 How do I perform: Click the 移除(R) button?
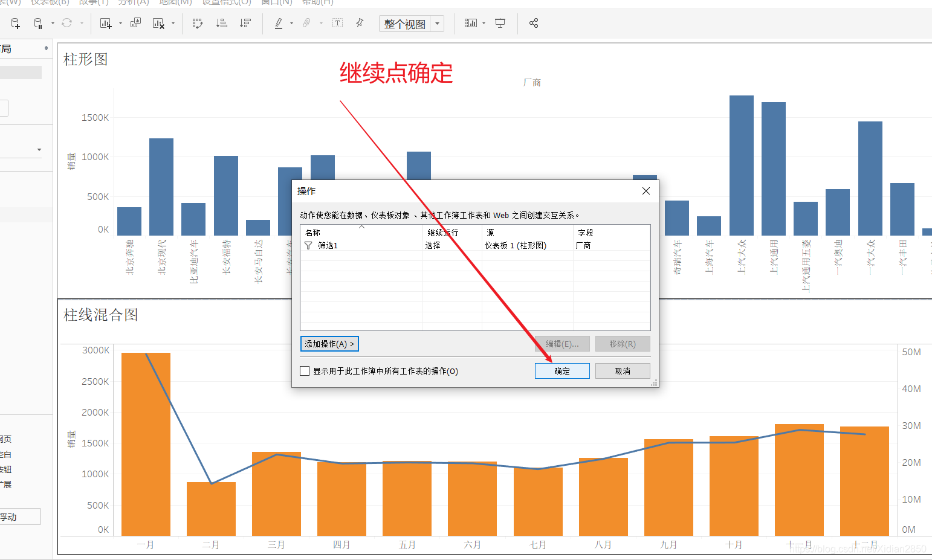pyautogui.click(x=623, y=344)
